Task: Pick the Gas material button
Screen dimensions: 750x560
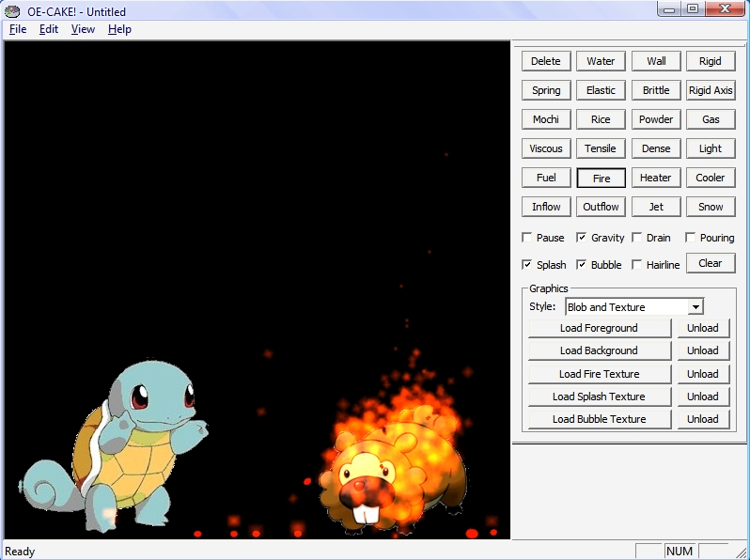Action: coord(711,119)
